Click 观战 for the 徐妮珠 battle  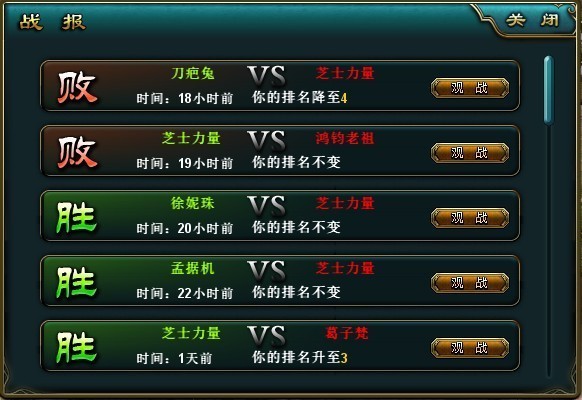pos(470,218)
